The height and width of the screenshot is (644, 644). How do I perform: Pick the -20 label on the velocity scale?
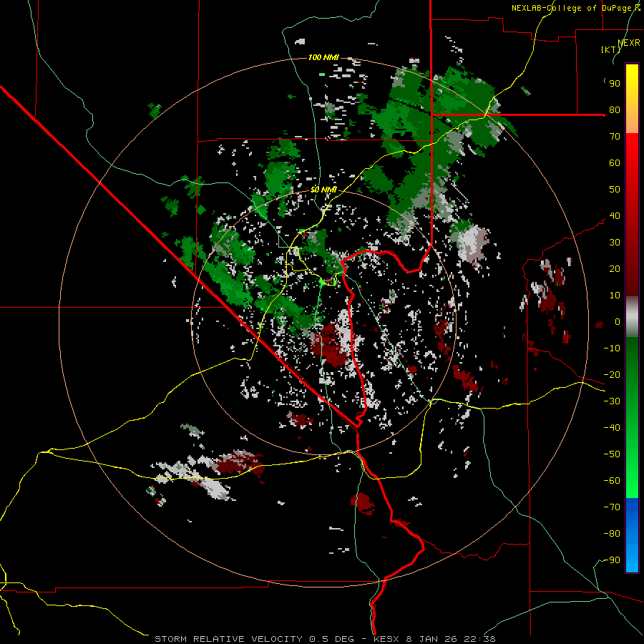pyautogui.click(x=612, y=375)
